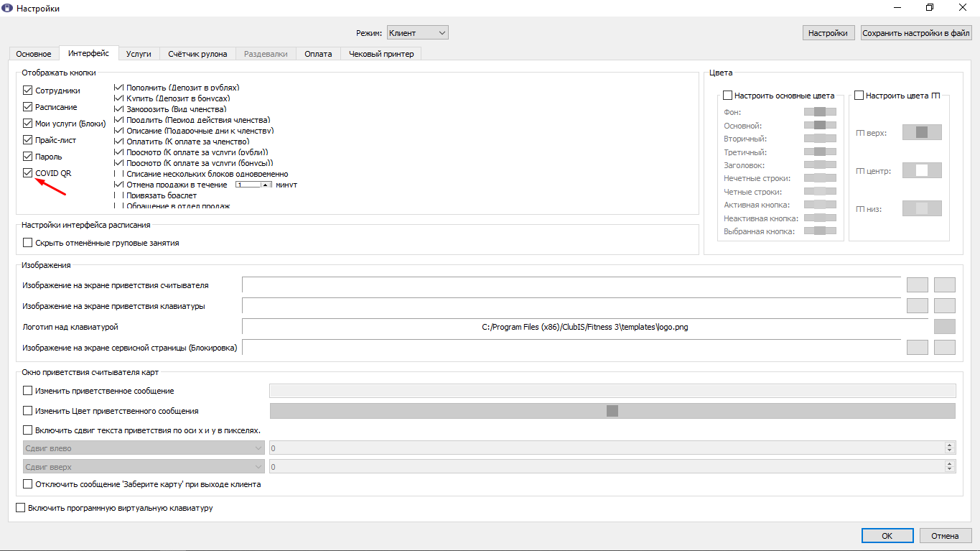Screen dimensions: 980x551
Task: Click the ГП верх color swatch
Action: [x=922, y=132]
